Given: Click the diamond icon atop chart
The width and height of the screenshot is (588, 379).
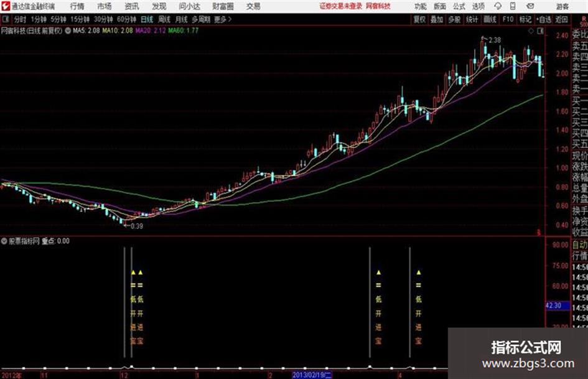Looking at the screenshot, I should 531,31.
